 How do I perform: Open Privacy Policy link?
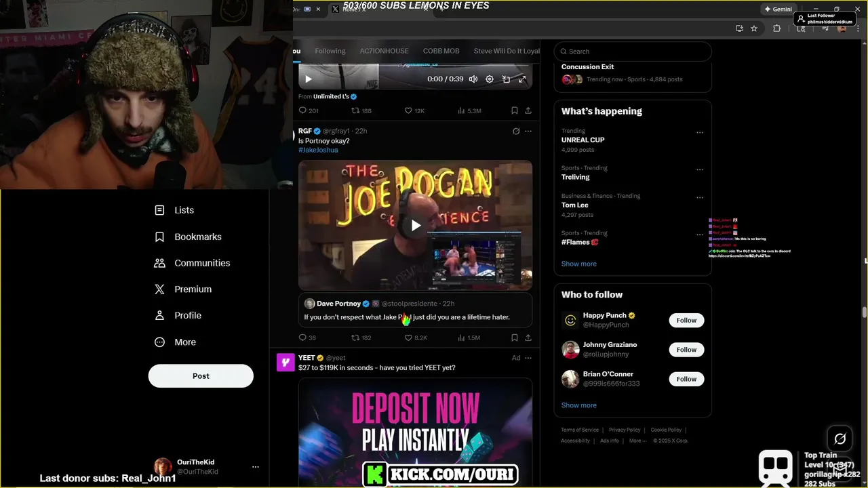coord(625,430)
